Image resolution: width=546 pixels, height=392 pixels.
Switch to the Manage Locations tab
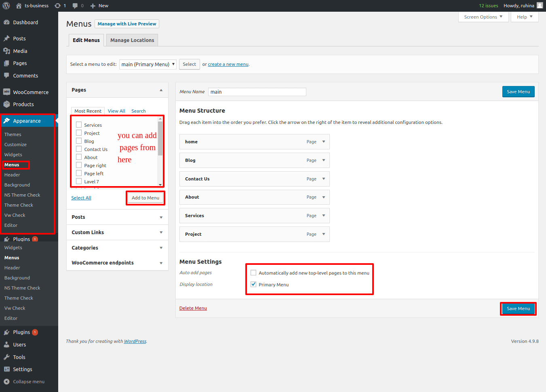(x=132, y=40)
